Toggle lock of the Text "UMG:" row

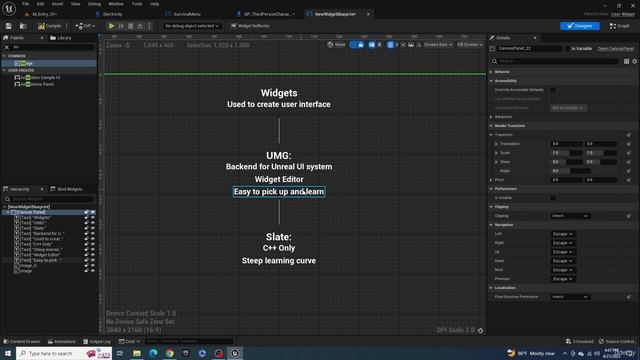[86, 223]
